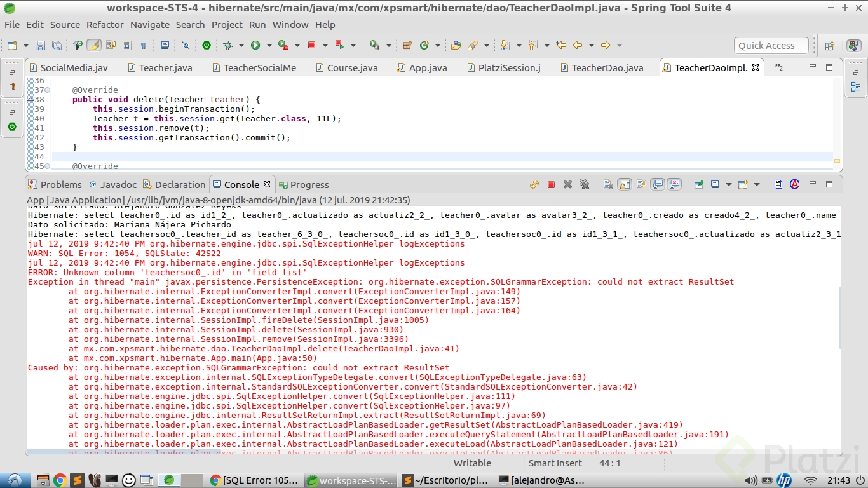Relaunch with the yellow arrows console icon
Viewport: 868px width, 488px height.
click(534, 184)
